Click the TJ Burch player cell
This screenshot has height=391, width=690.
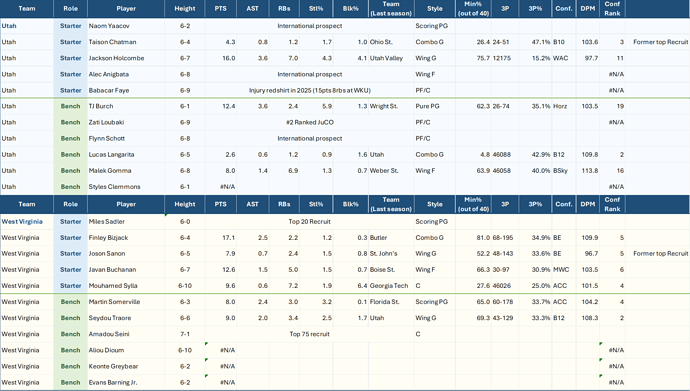[126, 106]
